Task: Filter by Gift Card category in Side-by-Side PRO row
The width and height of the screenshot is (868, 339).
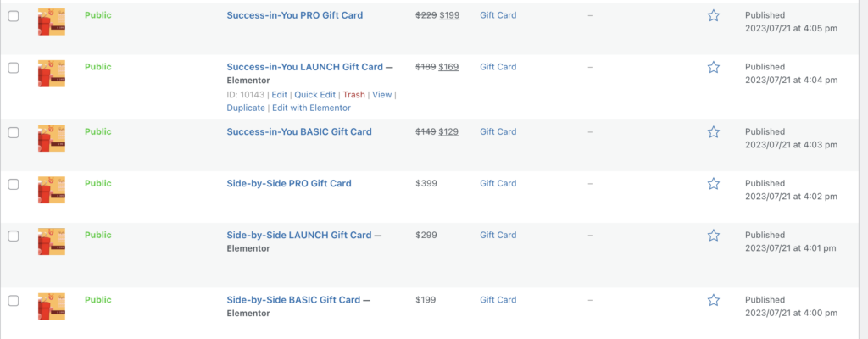Action: (498, 184)
